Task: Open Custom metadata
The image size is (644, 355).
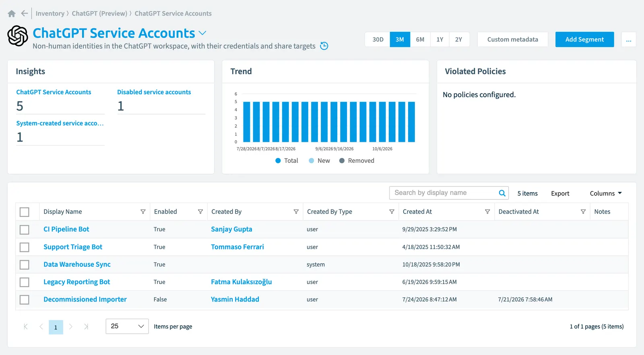Action: click(513, 39)
